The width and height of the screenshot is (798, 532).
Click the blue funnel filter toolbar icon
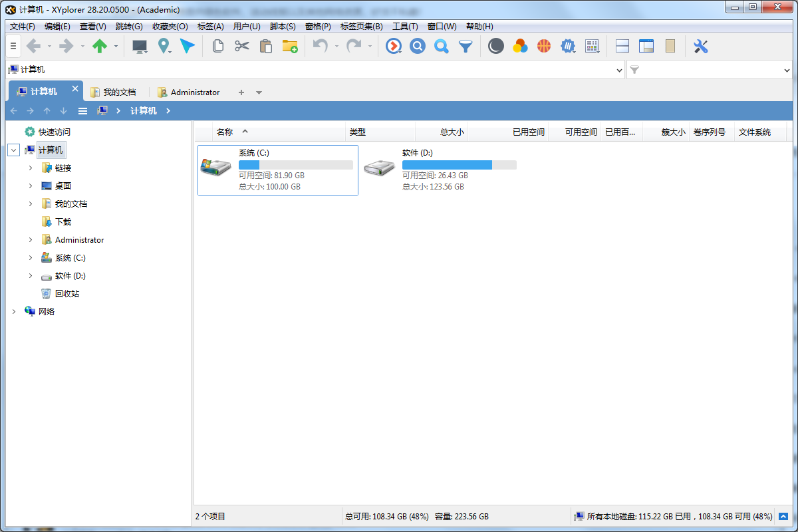coord(465,46)
